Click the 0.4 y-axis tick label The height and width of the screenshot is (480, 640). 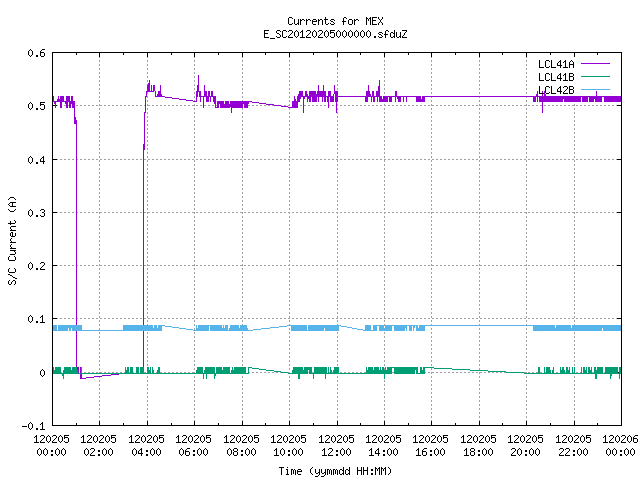36,160
